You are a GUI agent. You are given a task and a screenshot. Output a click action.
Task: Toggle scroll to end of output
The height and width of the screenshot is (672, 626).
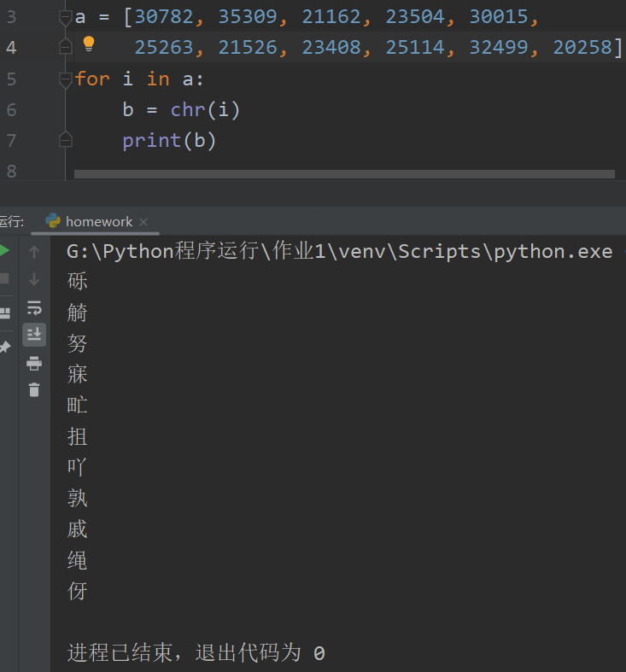coord(34,334)
